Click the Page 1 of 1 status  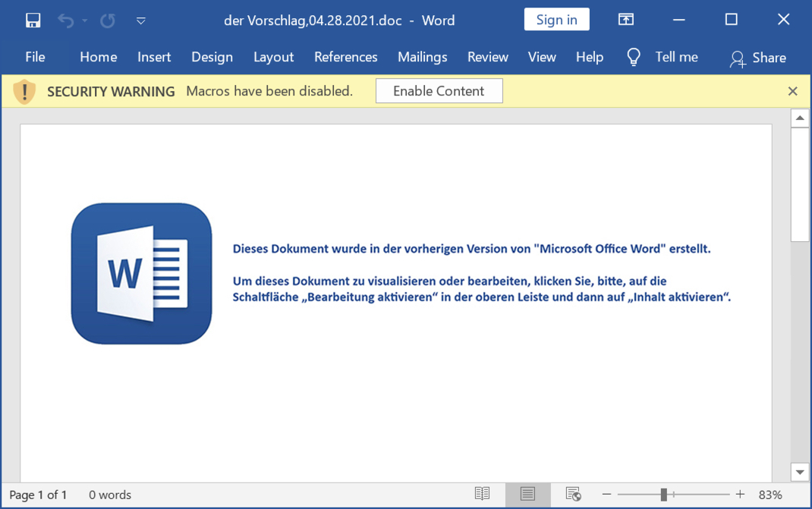point(38,495)
